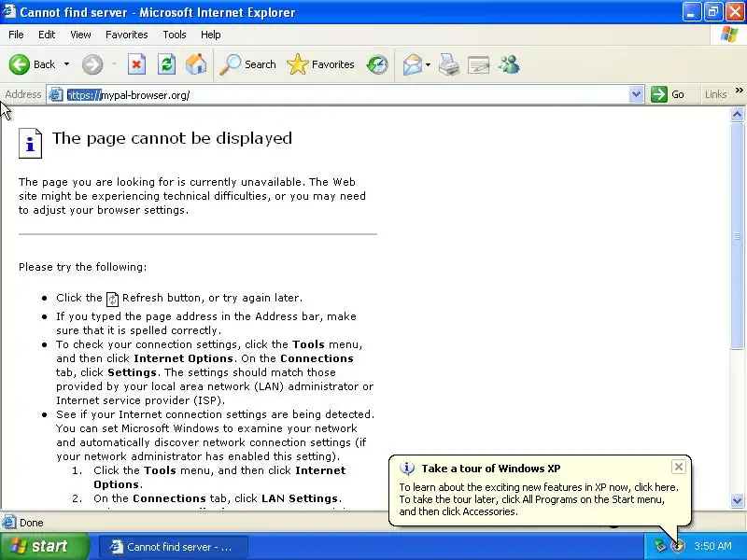Click the Mail envelope icon
The width and height of the screenshot is (747, 560).
413,64
